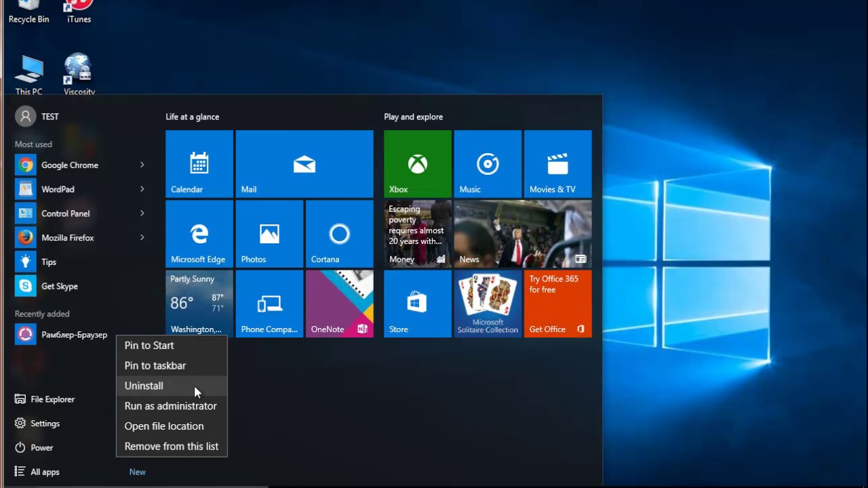Click the iTunes desktop icon
The height and width of the screenshot is (488, 868).
79,12
